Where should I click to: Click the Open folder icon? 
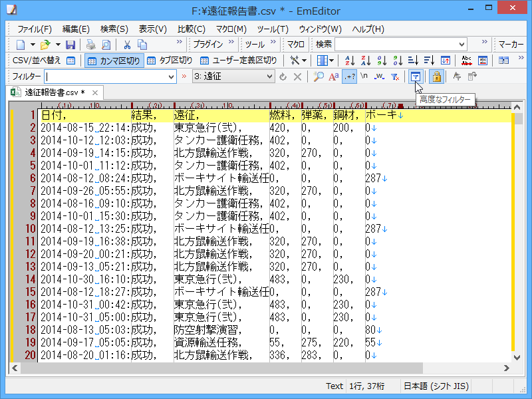tap(45, 45)
